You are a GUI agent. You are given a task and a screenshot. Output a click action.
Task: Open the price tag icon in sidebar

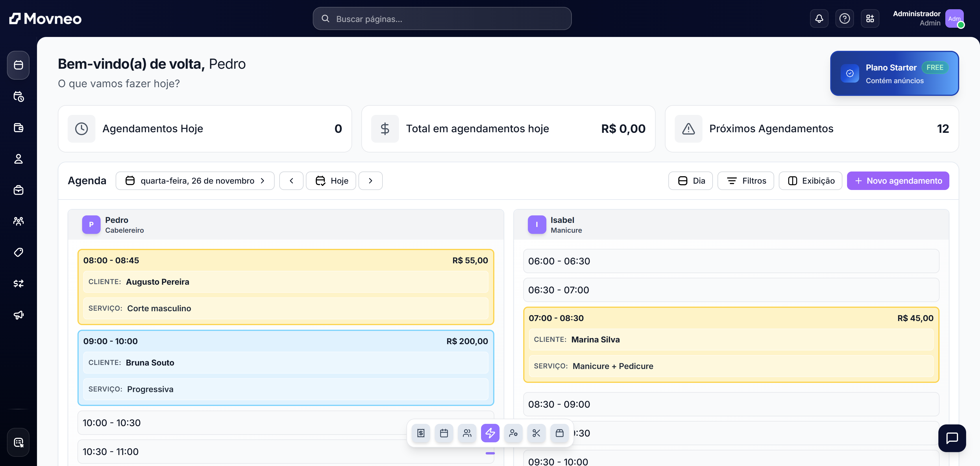coord(18,252)
